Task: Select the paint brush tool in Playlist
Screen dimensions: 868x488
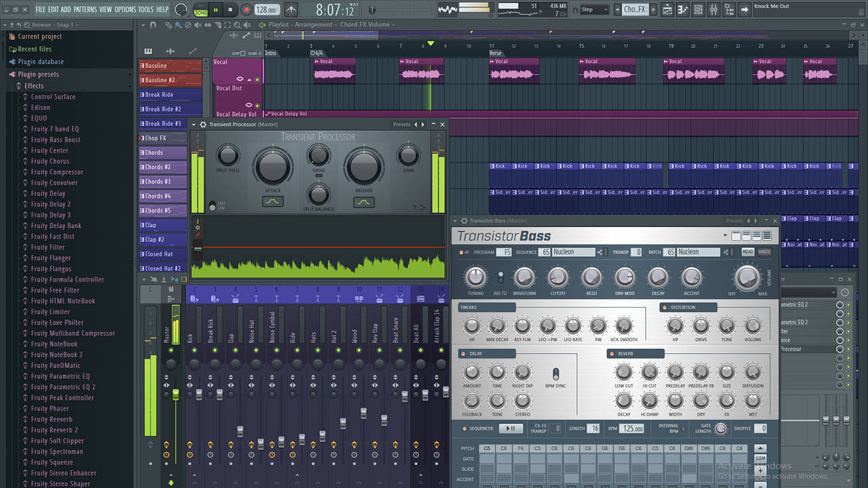Action: click(x=178, y=25)
